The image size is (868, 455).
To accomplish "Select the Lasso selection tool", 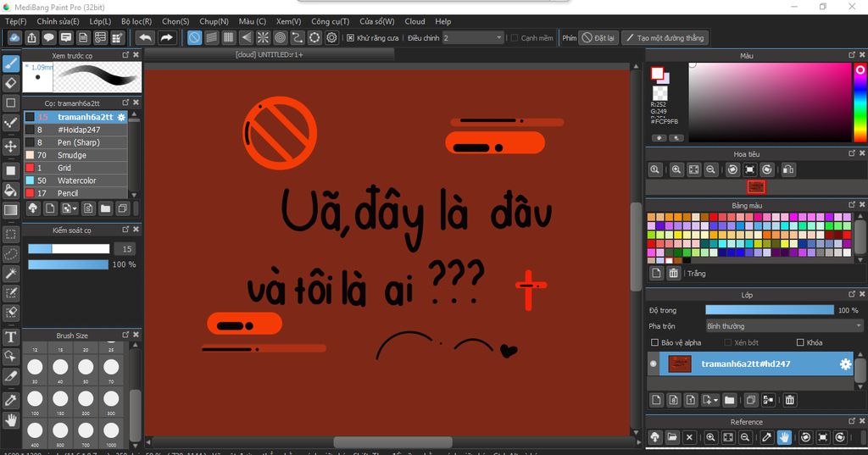I will 10,253.
